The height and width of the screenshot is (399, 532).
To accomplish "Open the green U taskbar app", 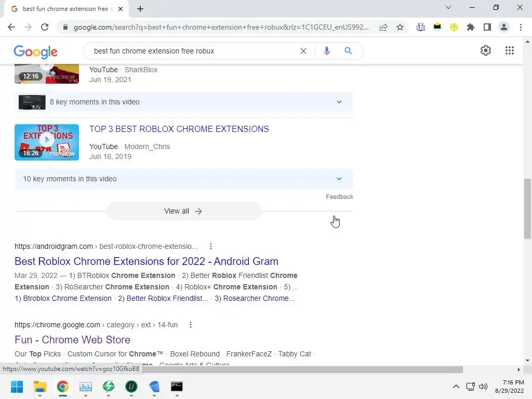I will pyautogui.click(x=131, y=387).
